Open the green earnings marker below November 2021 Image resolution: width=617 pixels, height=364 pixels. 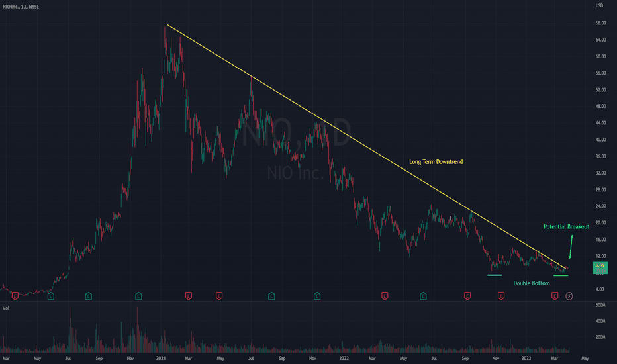pyautogui.click(x=317, y=296)
